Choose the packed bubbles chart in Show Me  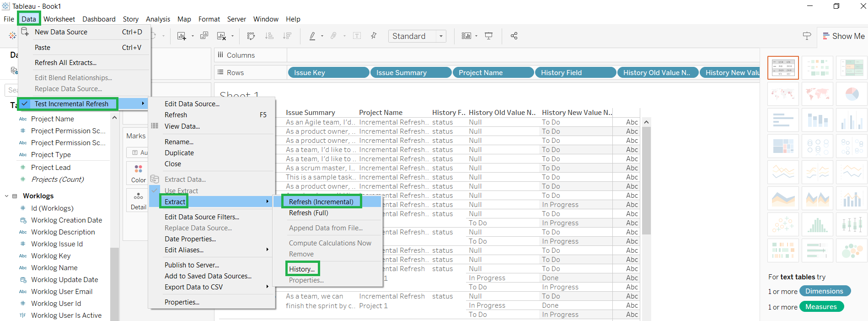point(852,250)
